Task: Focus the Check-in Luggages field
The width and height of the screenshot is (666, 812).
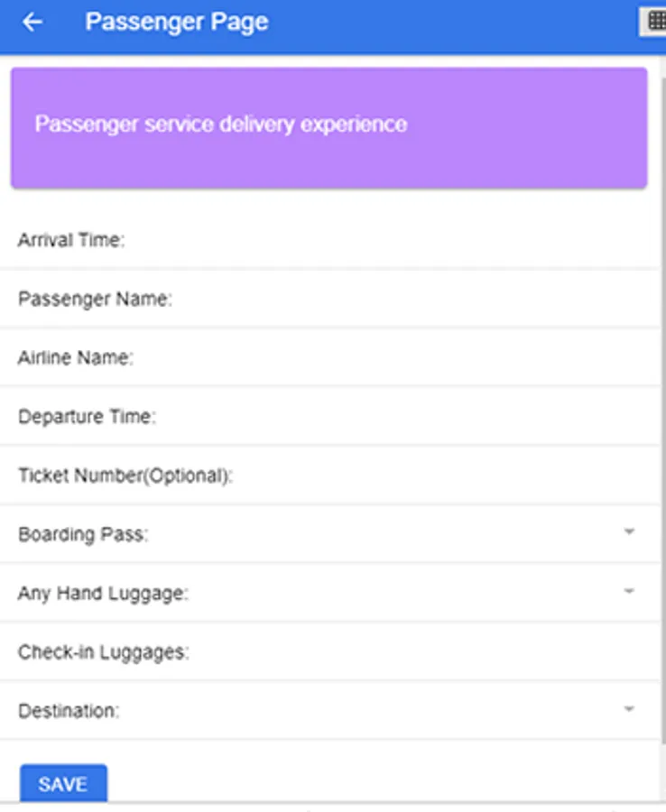Action: [x=330, y=652]
